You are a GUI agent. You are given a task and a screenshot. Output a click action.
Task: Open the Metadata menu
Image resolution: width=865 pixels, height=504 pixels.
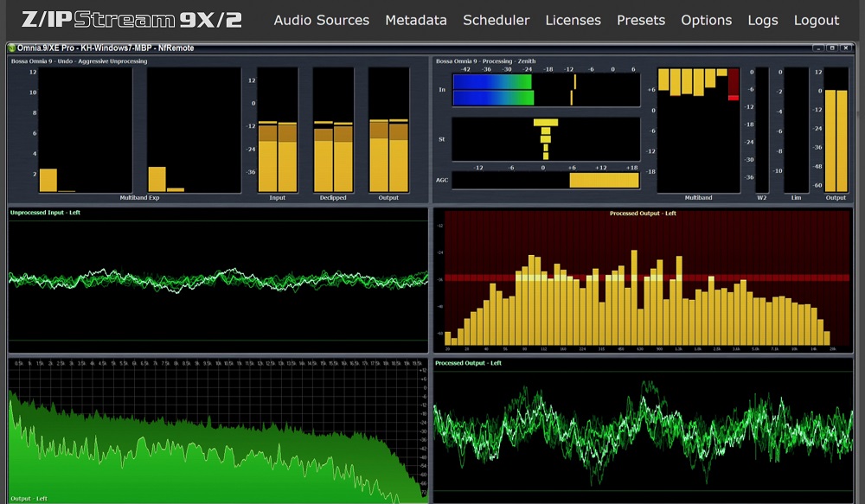pos(416,20)
